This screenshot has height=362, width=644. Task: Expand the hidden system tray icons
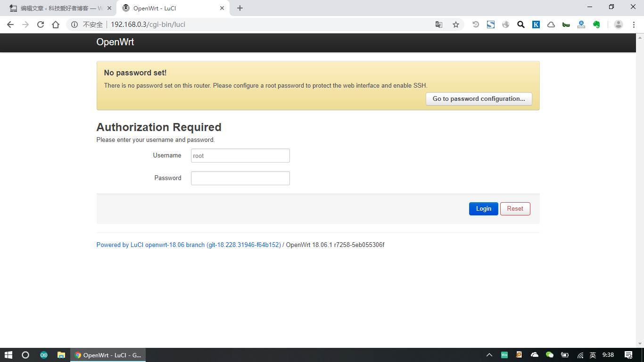tap(489, 355)
